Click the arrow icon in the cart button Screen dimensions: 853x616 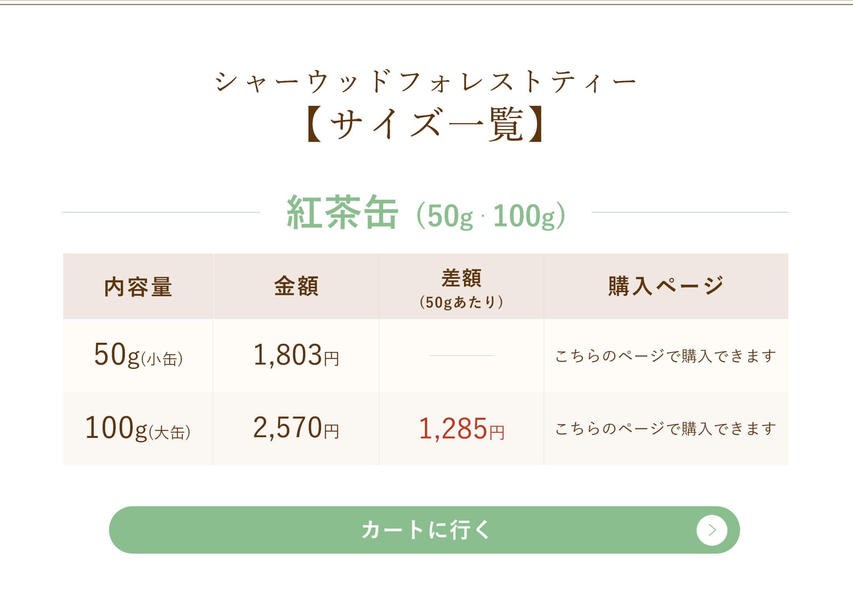pyautogui.click(x=712, y=530)
